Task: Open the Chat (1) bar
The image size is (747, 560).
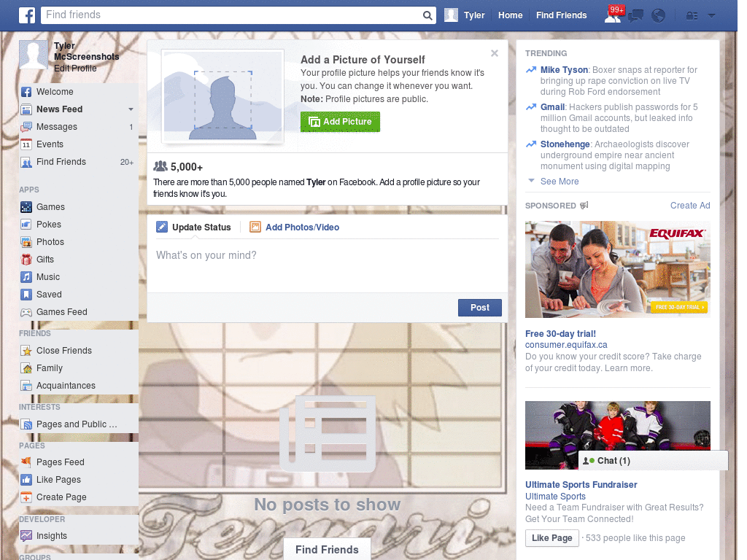Action: point(653,461)
